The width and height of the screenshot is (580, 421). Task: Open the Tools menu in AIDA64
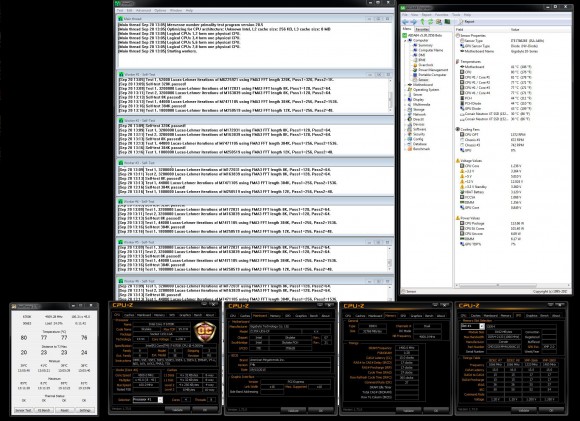[456, 15]
